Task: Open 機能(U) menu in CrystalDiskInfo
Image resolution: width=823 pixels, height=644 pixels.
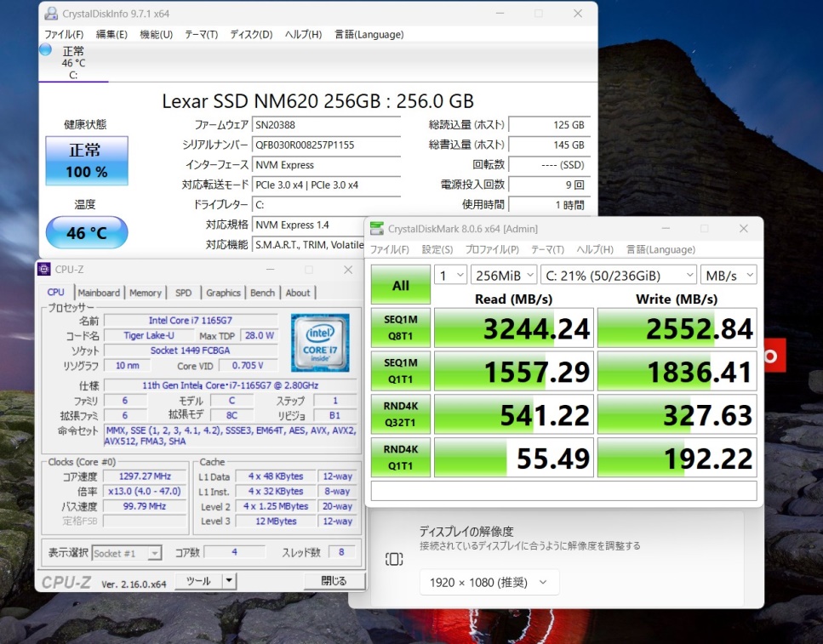Action: (x=156, y=34)
